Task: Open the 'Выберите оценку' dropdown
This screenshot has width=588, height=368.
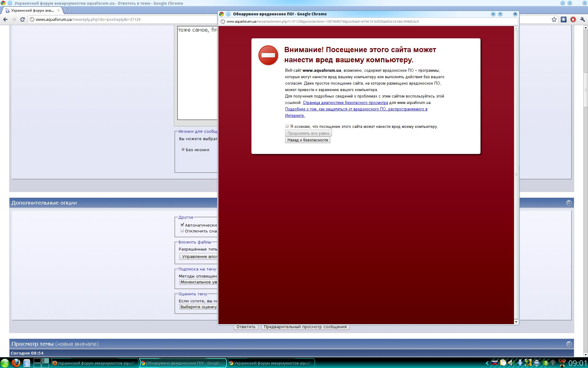Action: point(198,307)
